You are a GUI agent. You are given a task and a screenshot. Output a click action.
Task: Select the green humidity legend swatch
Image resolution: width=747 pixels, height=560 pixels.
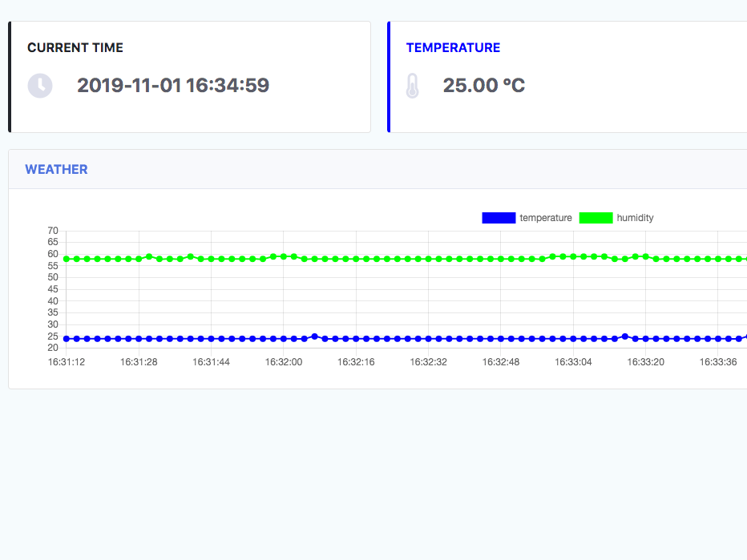[596, 217]
